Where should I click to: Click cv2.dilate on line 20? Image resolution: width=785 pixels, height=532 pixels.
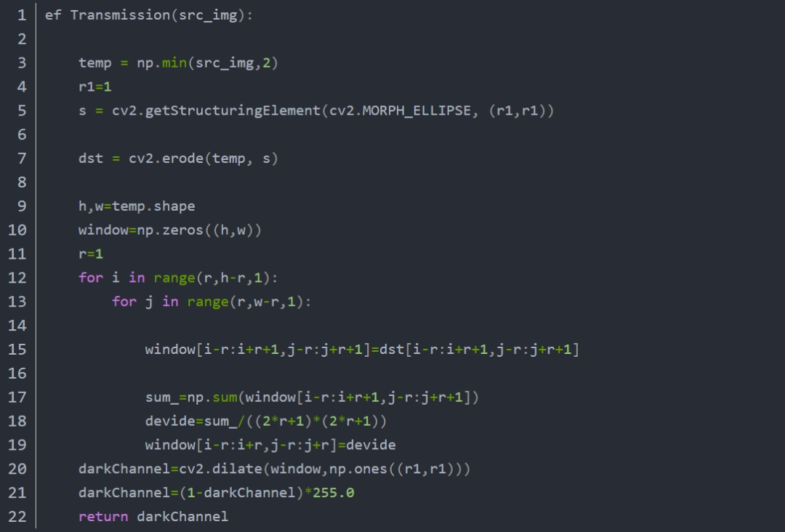click(x=220, y=469)
